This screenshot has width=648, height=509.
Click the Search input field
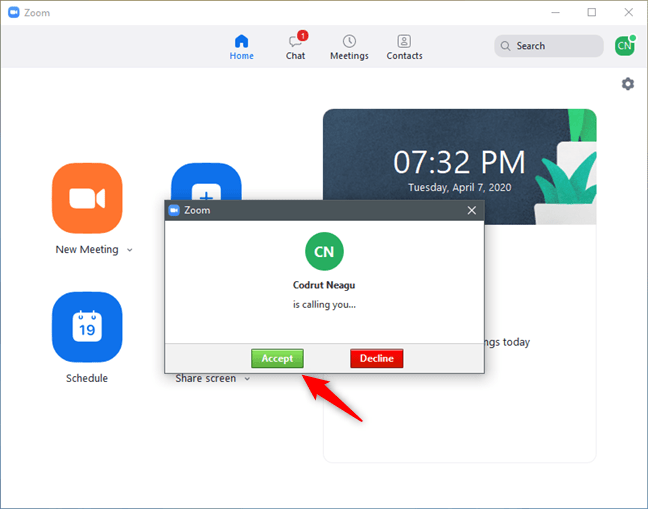[x=548, y=46]
